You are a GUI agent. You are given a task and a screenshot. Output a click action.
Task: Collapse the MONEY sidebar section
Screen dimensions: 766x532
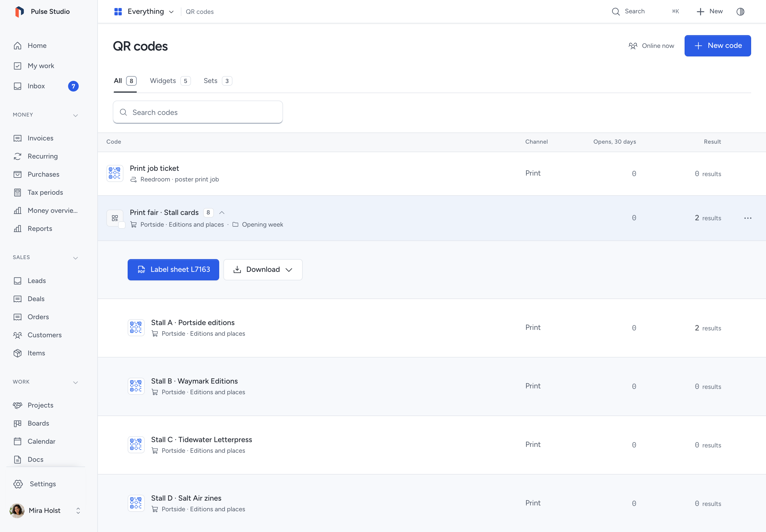(76, 115)
